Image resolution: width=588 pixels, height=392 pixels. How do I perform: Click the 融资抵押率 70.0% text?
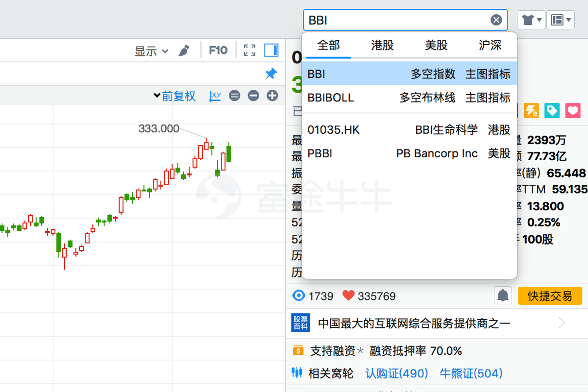tap(416, 351)
